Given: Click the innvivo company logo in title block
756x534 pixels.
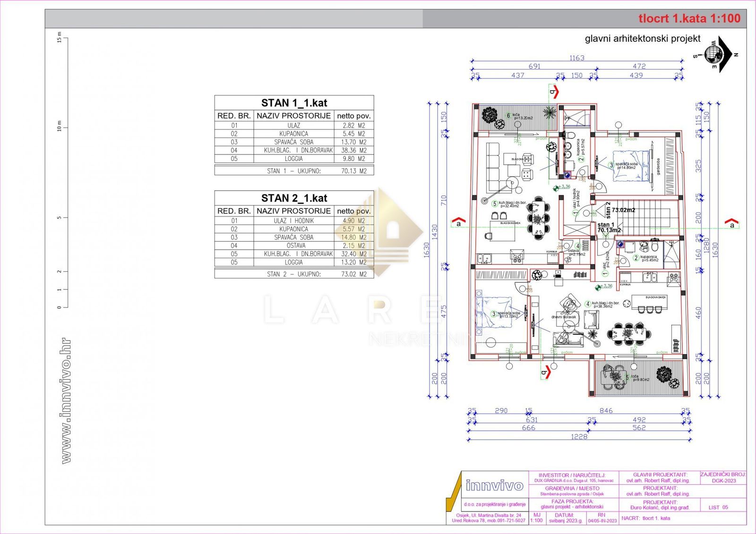Looking at the screenshot, I should (495, 486).
